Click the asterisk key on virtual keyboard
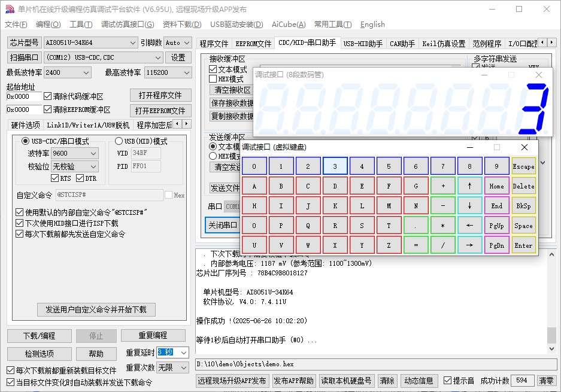The image size is (561, 392). [443, 226]
